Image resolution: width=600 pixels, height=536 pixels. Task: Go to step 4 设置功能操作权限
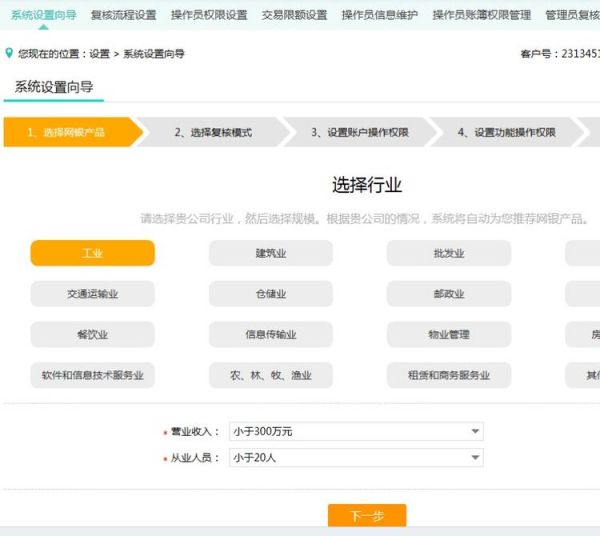coord(506,132)
